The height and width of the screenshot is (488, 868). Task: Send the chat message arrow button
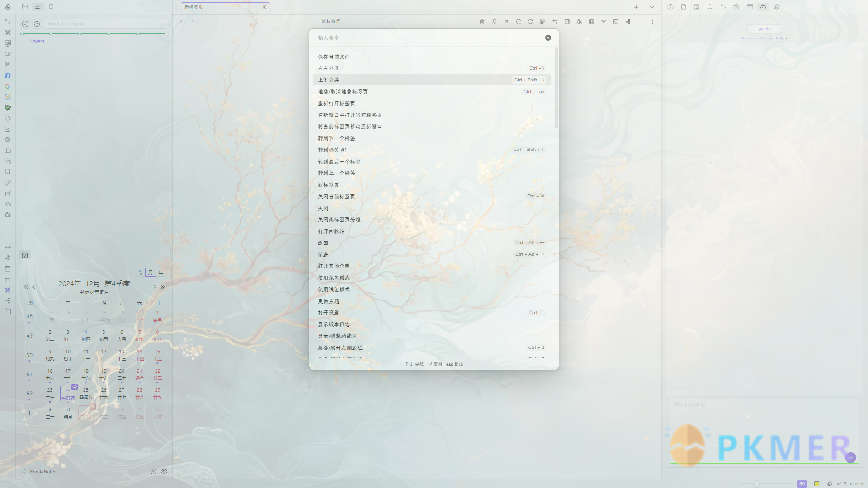point(850,458)
